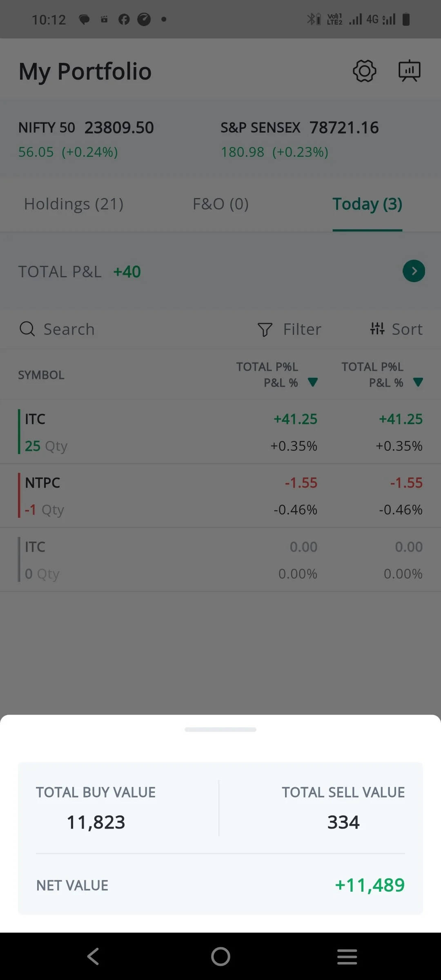
Task: Open the S&P SENSEX index details
Action: pyautogui.click(x=300, y=139)
